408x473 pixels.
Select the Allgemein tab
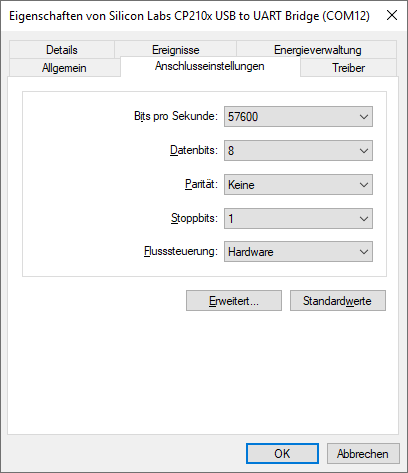pos(64,68)
